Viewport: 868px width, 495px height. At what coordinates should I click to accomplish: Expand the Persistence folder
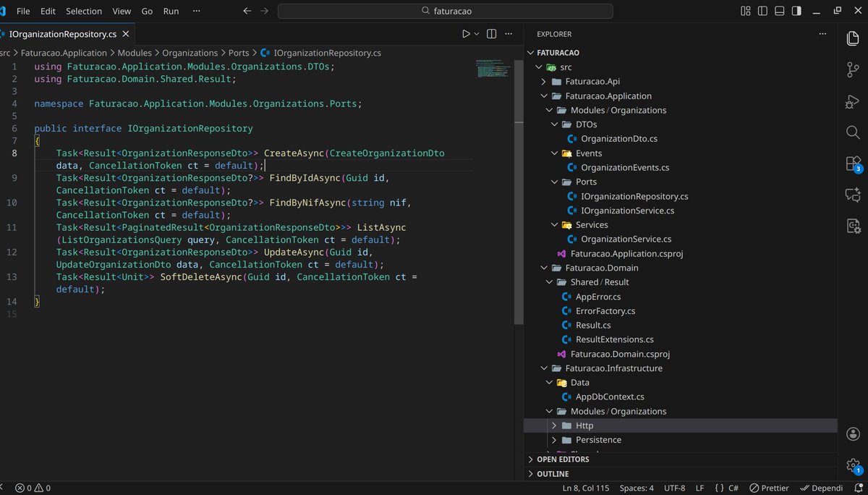554,440
